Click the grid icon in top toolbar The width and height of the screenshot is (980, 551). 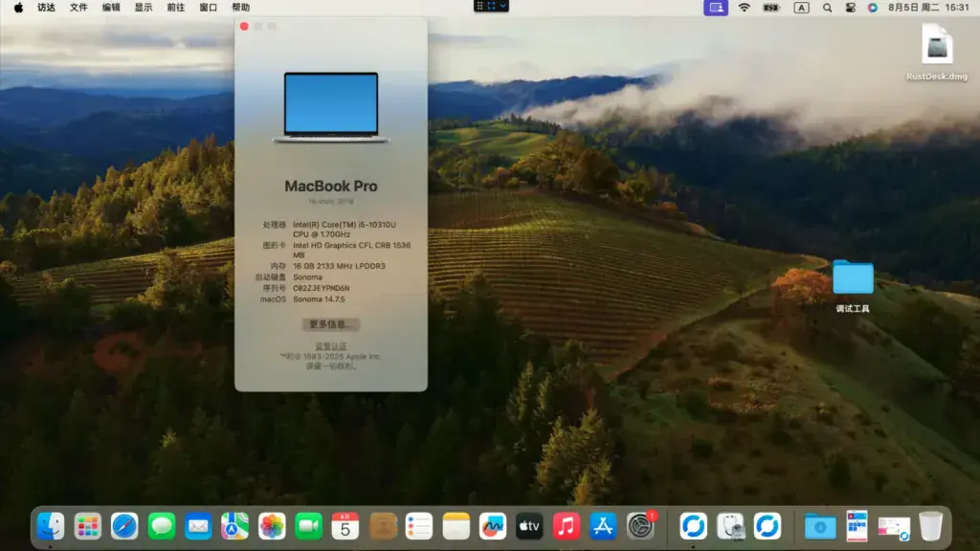pyautogui.click(x=480, y=7)
